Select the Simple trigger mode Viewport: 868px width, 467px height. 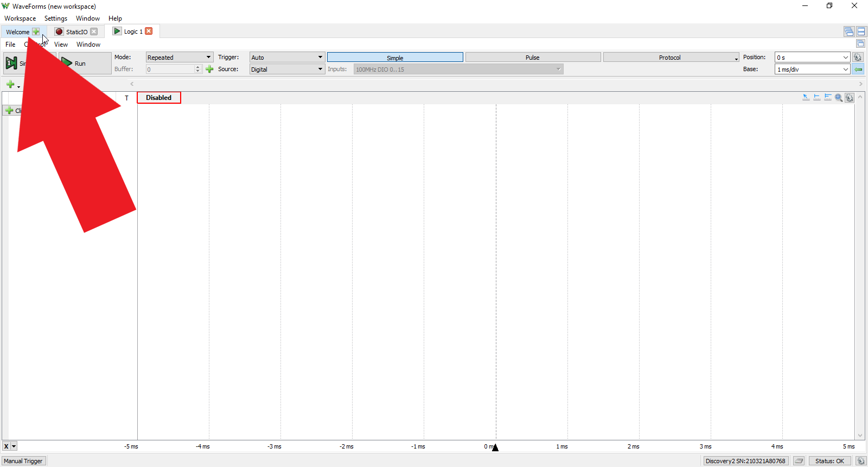point(395,58)
